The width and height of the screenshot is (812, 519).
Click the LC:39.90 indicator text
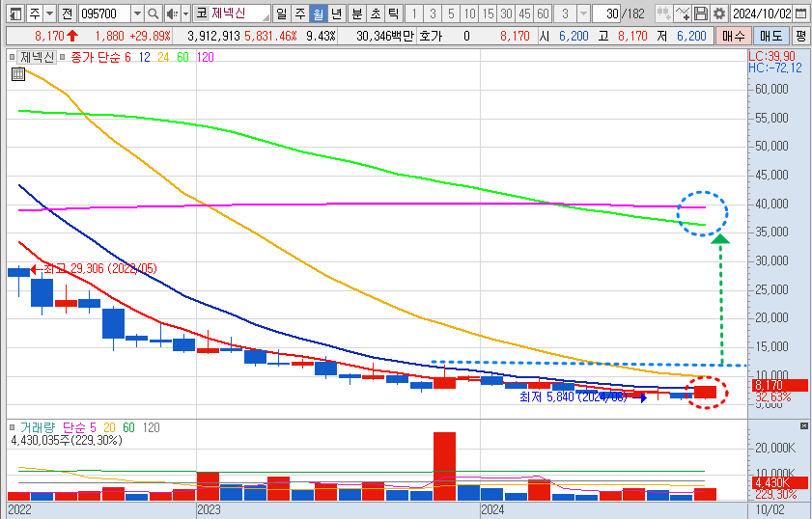771,56
